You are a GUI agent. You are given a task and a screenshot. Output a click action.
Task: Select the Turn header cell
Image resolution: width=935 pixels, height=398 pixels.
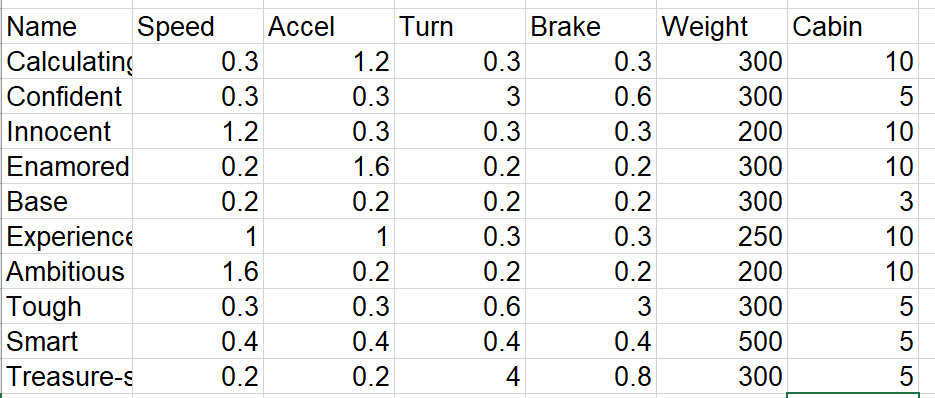(460, 26)
